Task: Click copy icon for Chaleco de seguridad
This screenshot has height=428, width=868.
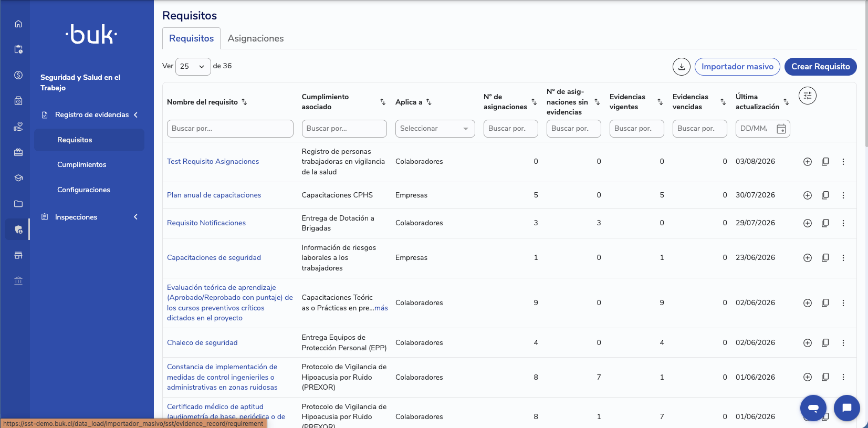Action: point(825,343)
